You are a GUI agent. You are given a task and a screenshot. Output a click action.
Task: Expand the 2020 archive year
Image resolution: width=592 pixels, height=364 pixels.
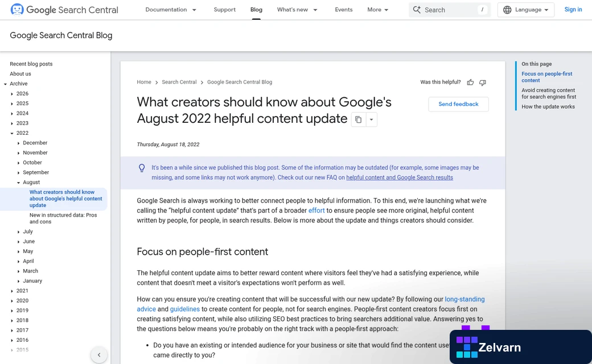pos(12,301)
